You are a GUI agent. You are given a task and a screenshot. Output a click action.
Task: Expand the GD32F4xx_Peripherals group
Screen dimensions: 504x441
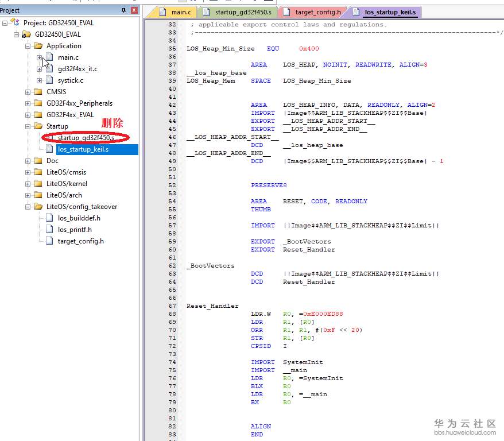pos(28,103)
